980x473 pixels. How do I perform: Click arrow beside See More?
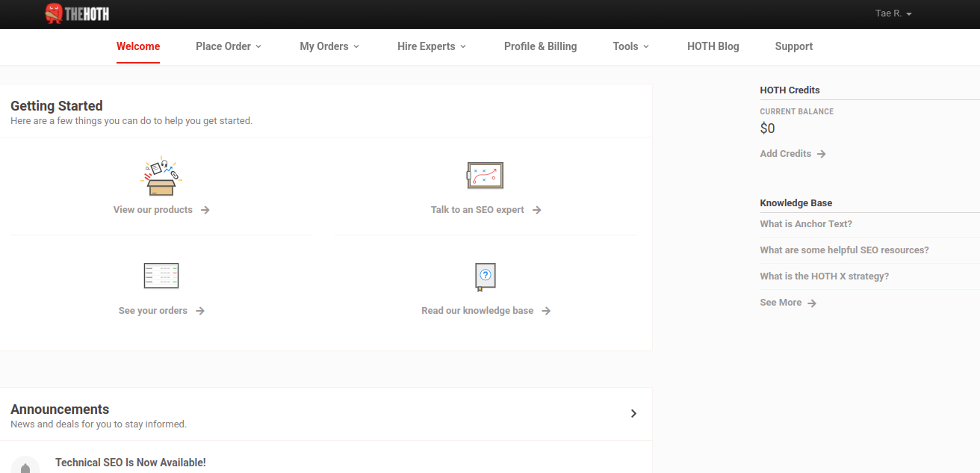(812, 303)
